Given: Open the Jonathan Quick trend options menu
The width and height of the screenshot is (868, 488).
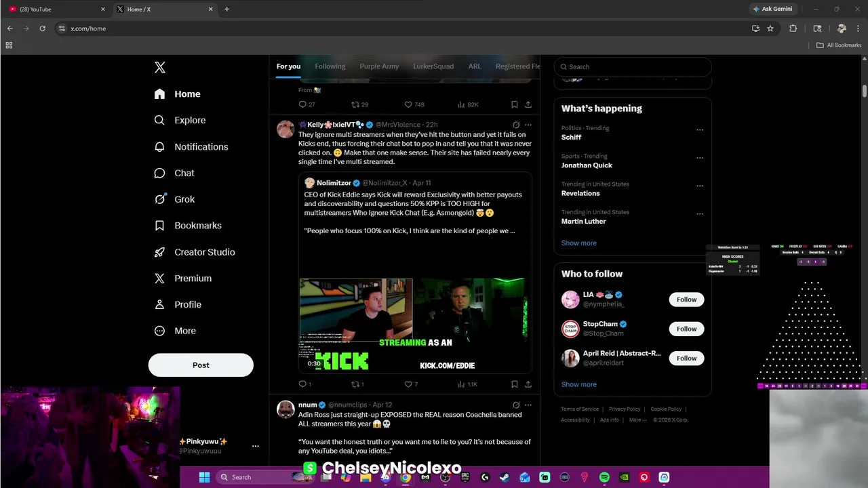Looking at the screenshot, I should (x=700, y=158).
